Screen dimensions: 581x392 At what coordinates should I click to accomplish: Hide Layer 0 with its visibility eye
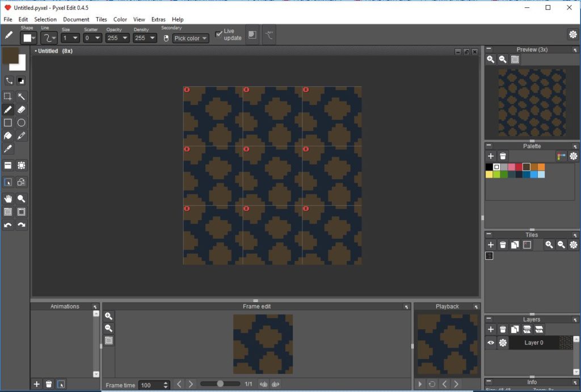click(x=491, y=343)
